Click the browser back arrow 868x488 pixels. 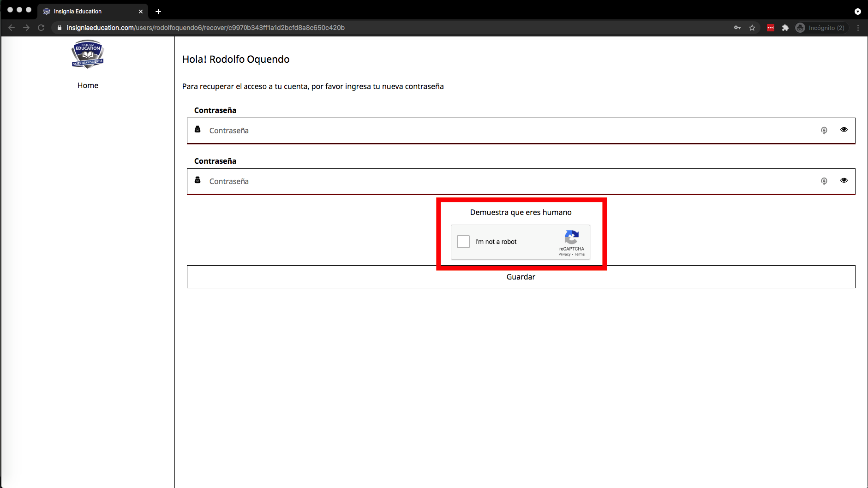[12, 28]
